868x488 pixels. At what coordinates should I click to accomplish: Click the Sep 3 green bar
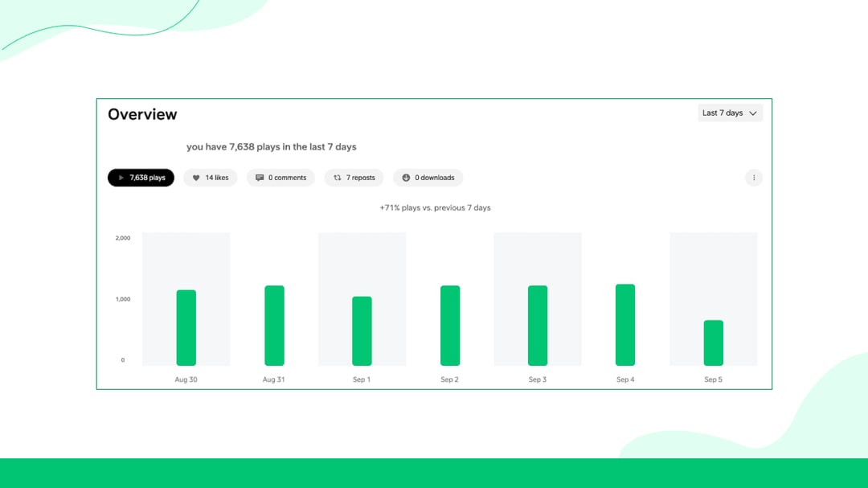click(x=538, y=326)
